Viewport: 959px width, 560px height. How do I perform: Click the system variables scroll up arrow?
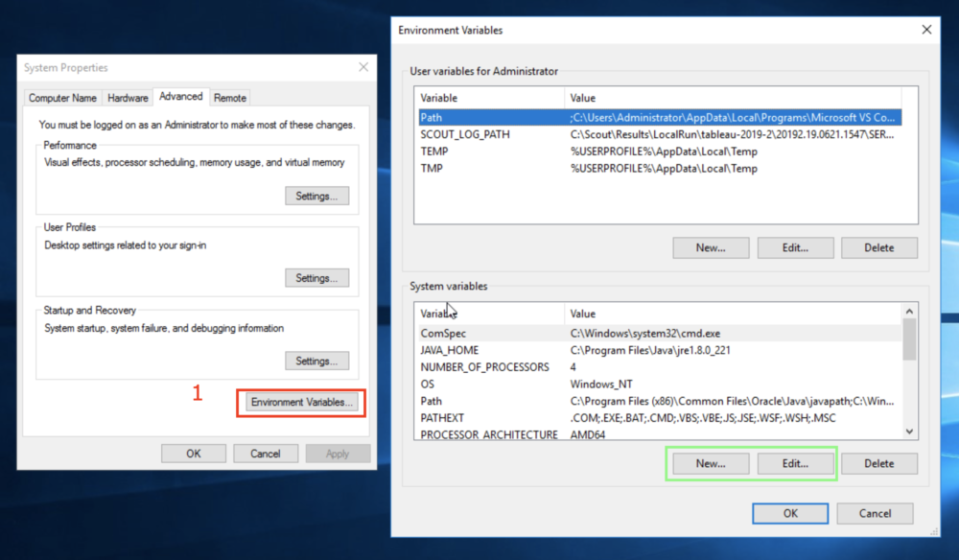[x=909, y=312]
